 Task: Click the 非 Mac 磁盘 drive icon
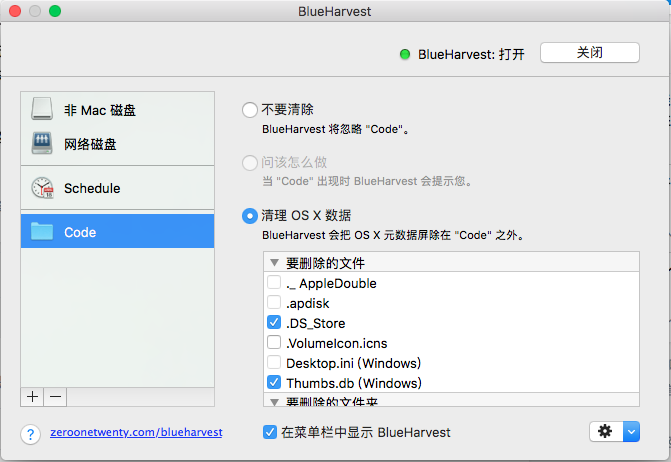[x=42, y=109]
